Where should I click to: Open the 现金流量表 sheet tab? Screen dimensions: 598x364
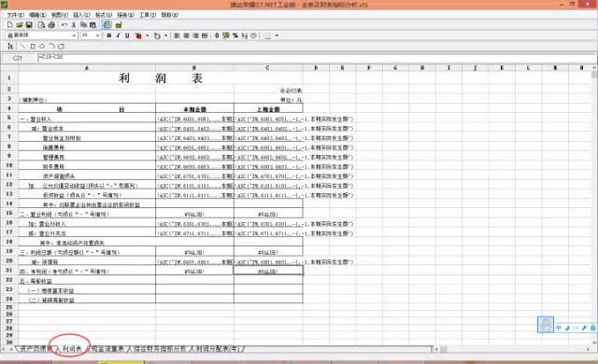[x=108, y=349]
